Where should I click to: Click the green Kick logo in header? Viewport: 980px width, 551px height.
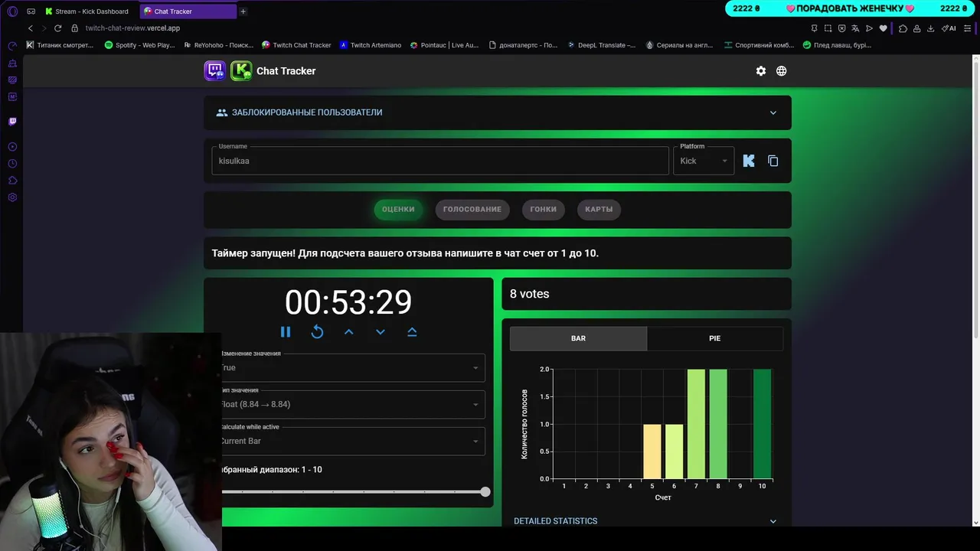(x=241, y=70)
